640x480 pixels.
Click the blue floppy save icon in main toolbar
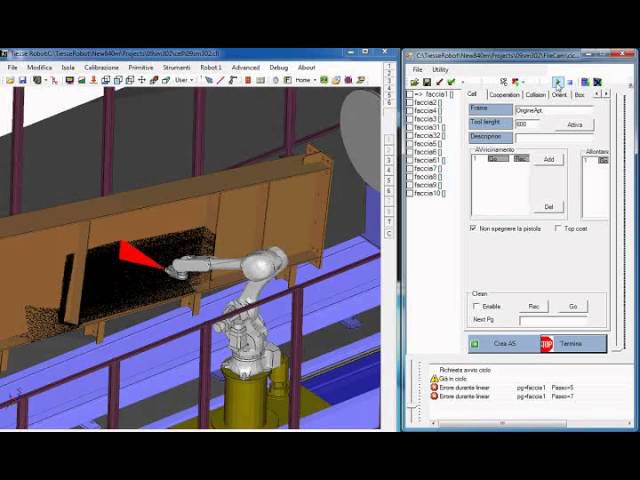(22, 80)
